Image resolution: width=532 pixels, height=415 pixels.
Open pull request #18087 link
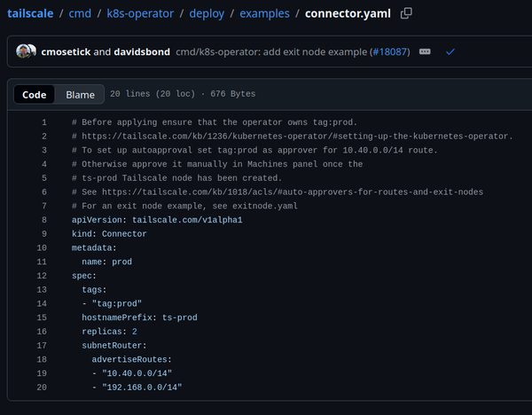389,52
